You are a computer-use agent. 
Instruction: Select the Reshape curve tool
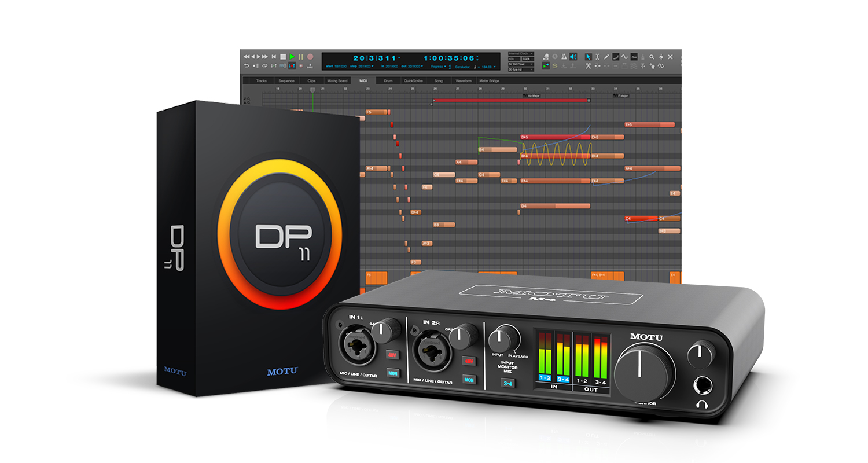click(x=615, y=57)
